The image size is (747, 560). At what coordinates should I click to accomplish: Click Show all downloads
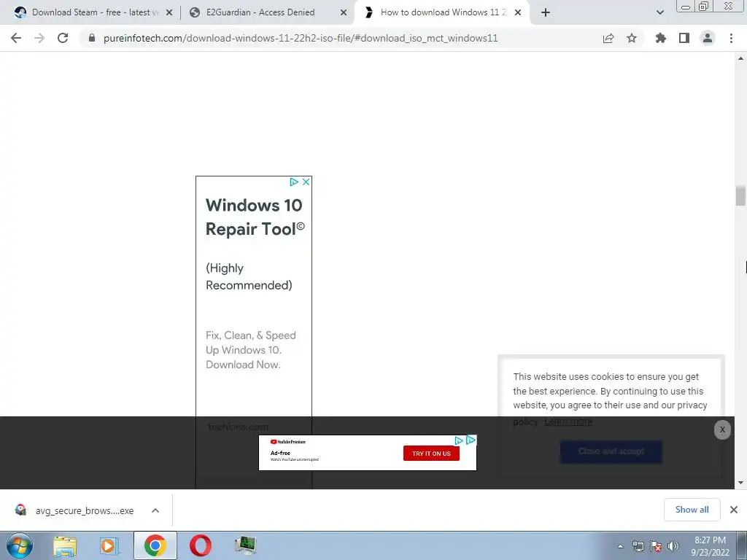[692, 510]
